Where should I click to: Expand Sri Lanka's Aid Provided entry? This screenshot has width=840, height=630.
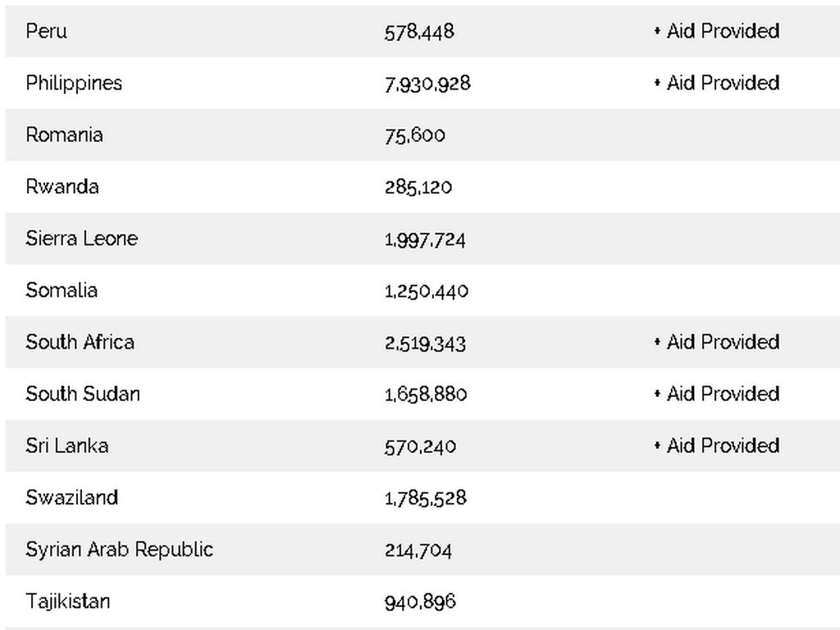click(x=716, y=445)
